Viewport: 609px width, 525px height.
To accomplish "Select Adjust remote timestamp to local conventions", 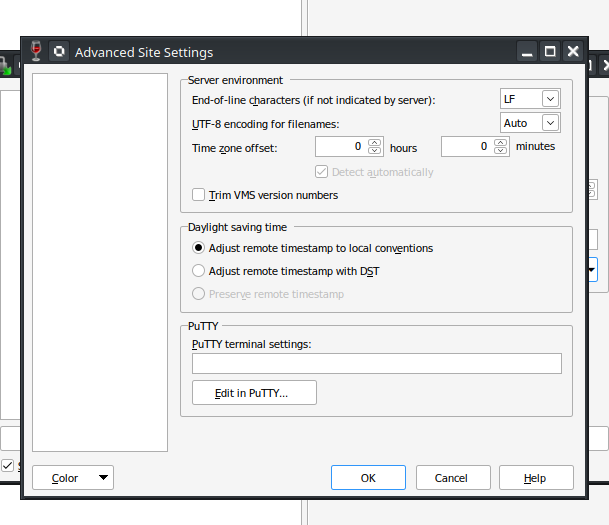I will tap(199, 248).
